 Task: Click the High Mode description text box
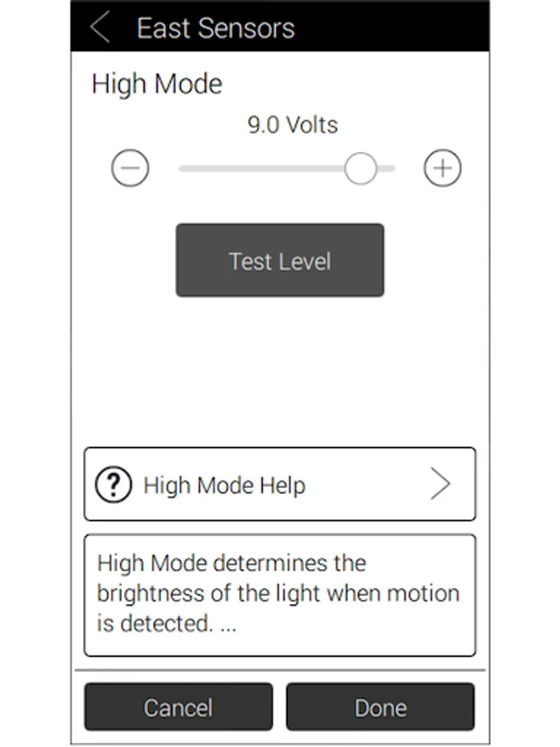coord(280,594)
